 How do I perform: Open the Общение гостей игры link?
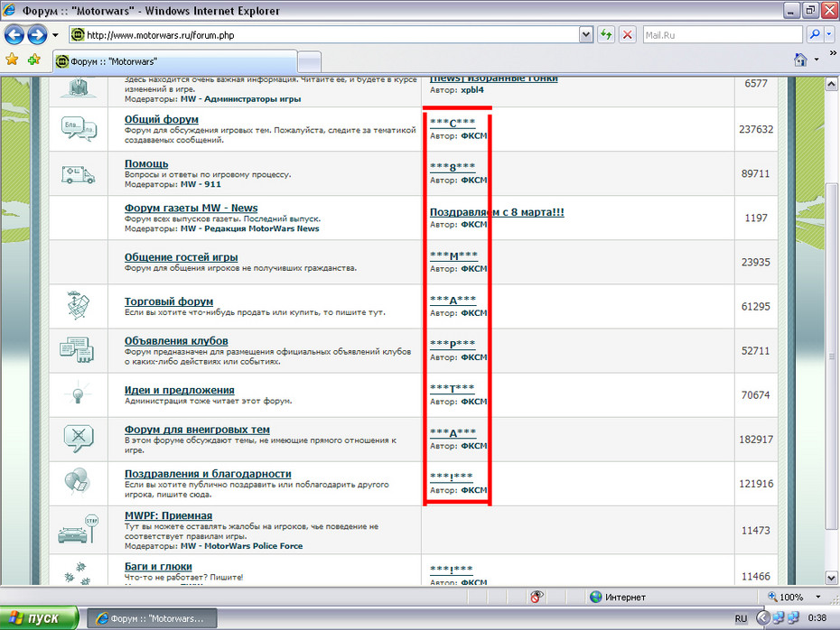click(181, 257)
